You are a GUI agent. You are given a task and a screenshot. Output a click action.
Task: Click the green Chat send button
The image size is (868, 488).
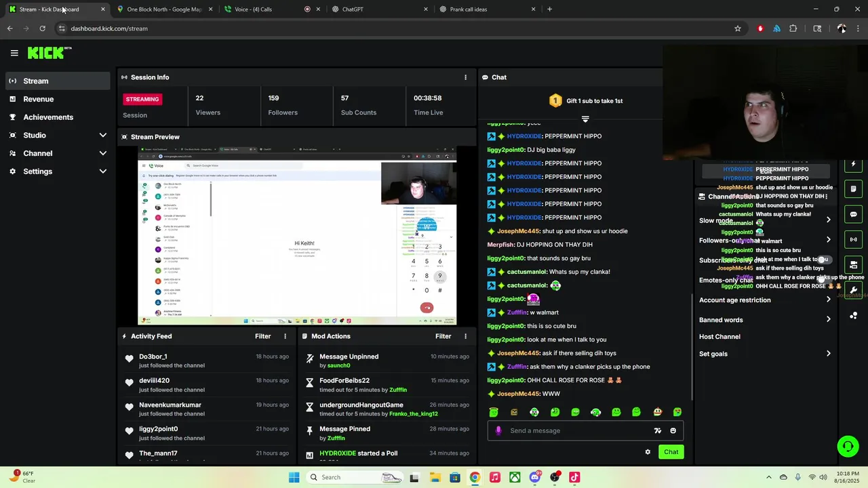tap(671, 452)
